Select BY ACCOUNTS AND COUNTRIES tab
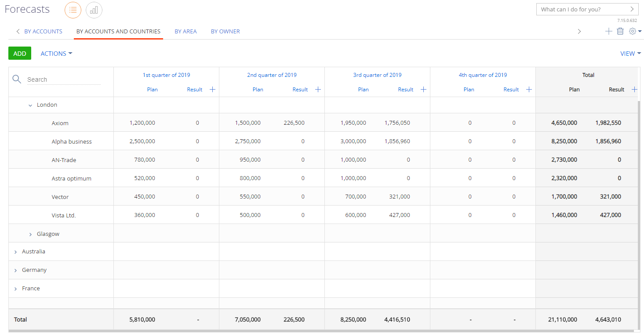This screenshot has height=336, width=644. pos(118,31)
